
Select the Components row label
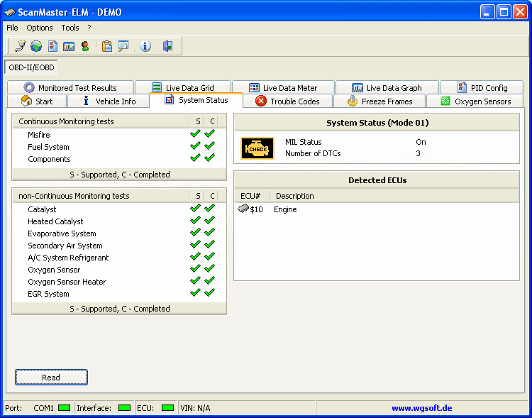pyautogui.click(x=49, y=159)
